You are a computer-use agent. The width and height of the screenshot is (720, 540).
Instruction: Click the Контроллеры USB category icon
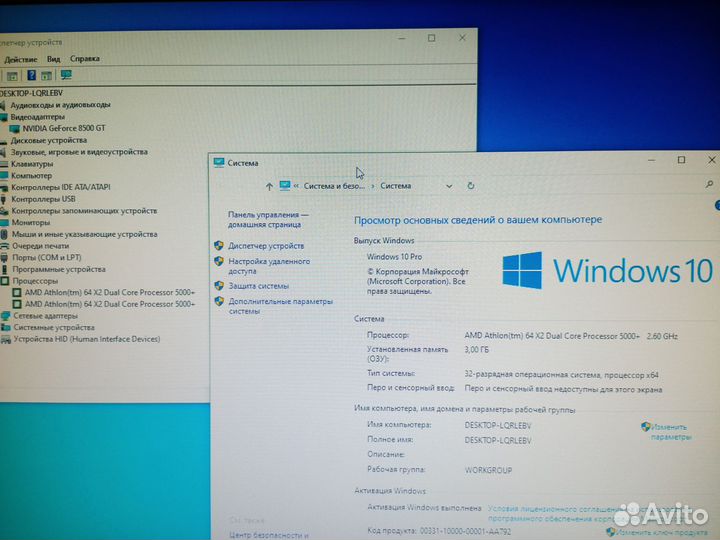pos(4,199)
